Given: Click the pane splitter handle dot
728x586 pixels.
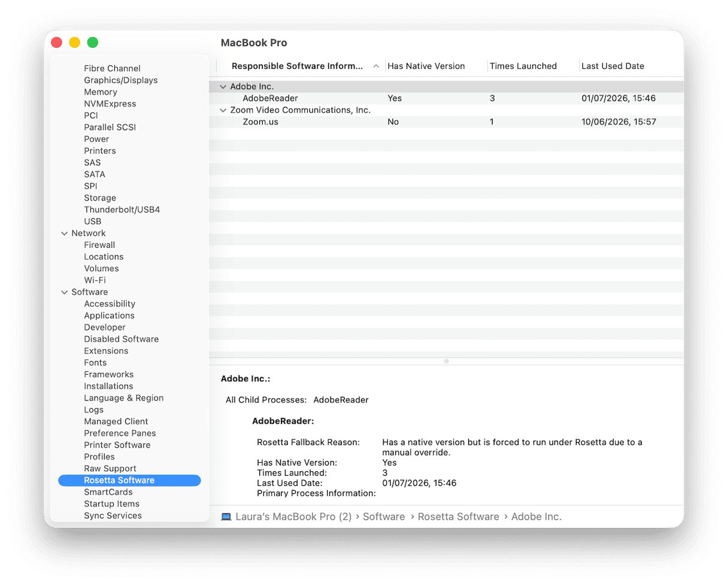Looking at the screenshot, I should pyautogui.click(x=446, y=362).
